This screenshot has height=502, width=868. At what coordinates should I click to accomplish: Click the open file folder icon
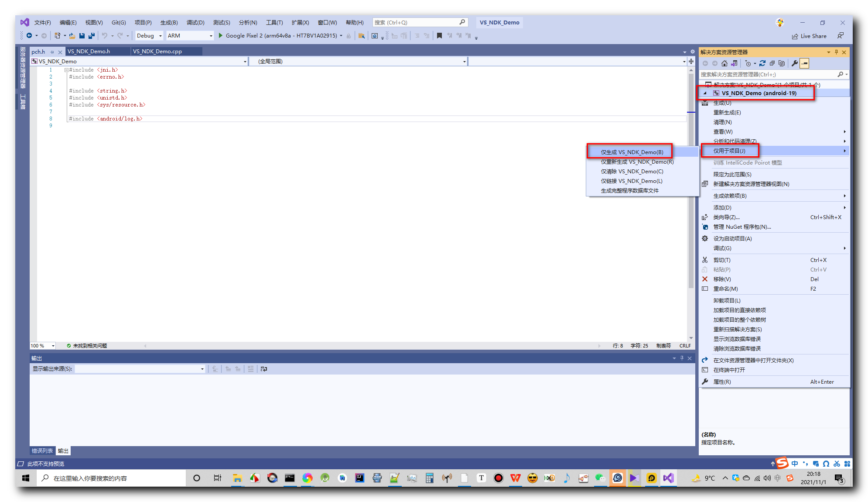tap(72, 35)
